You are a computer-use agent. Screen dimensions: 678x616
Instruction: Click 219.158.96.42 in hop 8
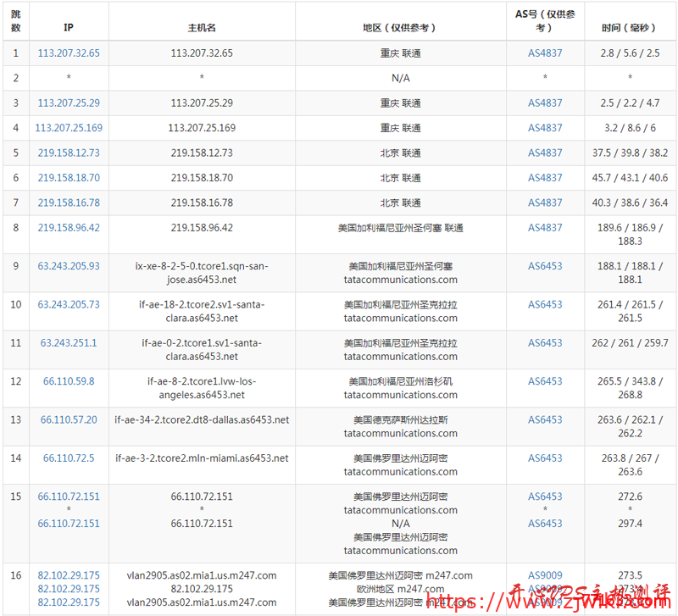68,227
